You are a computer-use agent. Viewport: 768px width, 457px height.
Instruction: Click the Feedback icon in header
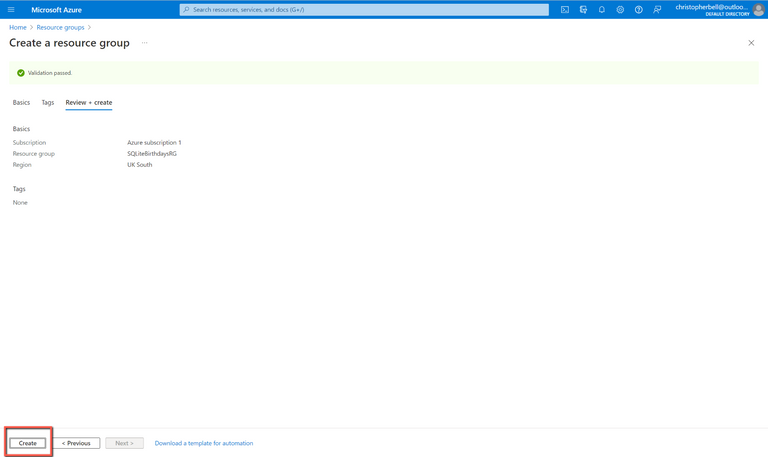tap(657, 10)
